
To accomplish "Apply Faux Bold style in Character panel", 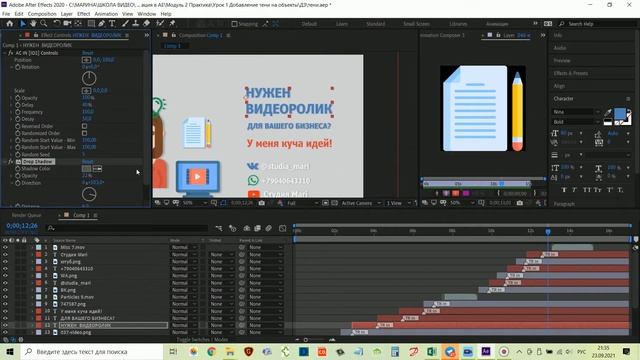I will coord(564,190).
